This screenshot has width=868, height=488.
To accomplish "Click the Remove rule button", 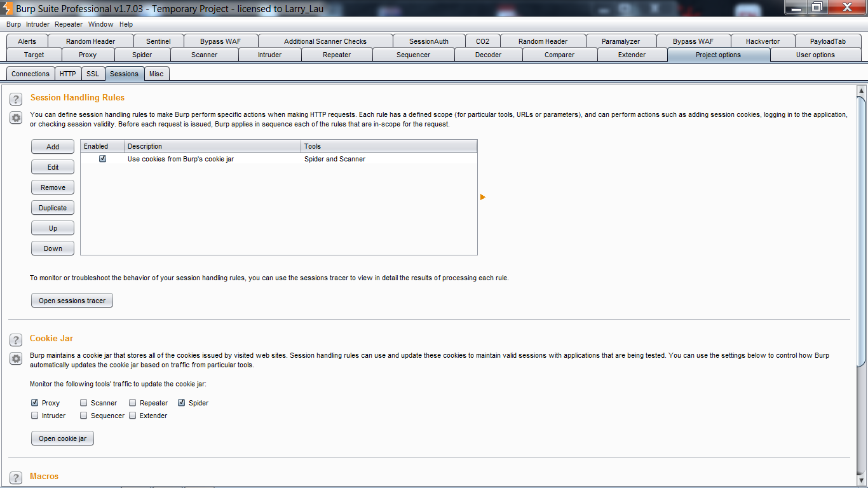I will click(x=53, y=187).
